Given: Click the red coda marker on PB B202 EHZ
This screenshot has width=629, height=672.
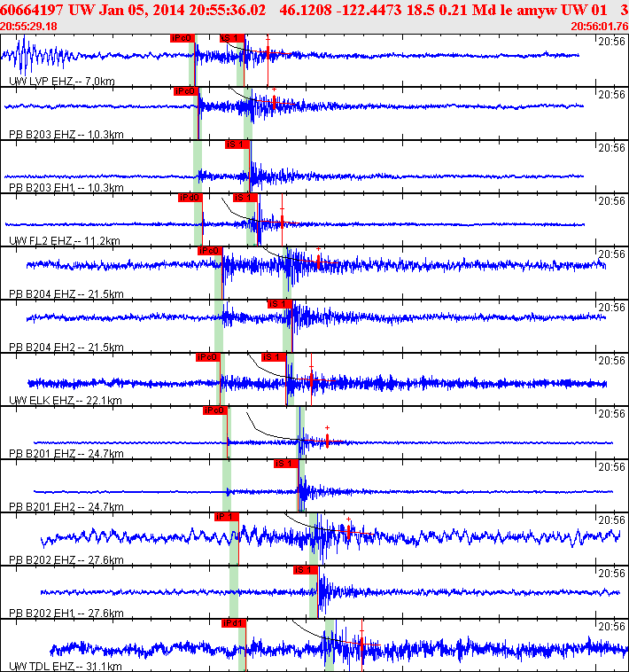Looking at the screenshot, I should [348, 532].
